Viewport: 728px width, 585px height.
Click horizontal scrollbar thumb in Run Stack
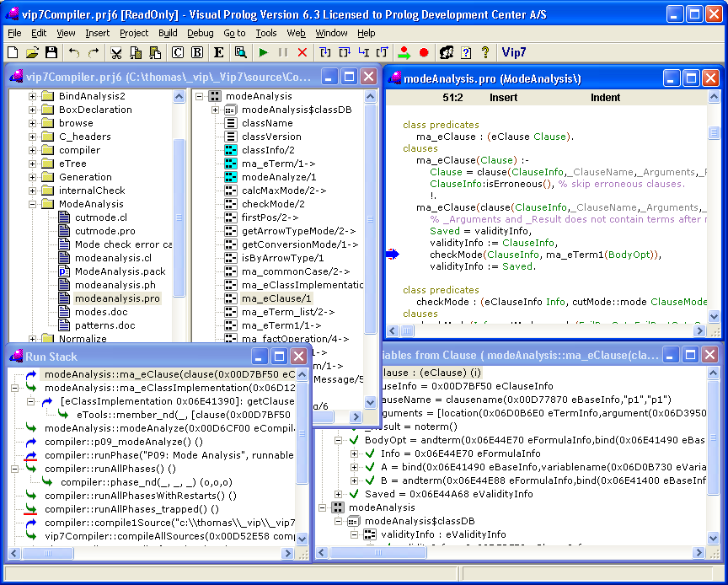(x=48, y=554)
